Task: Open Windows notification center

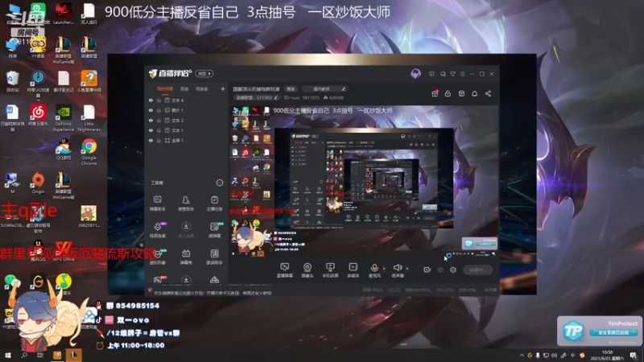Action: [x=634, y=356]
